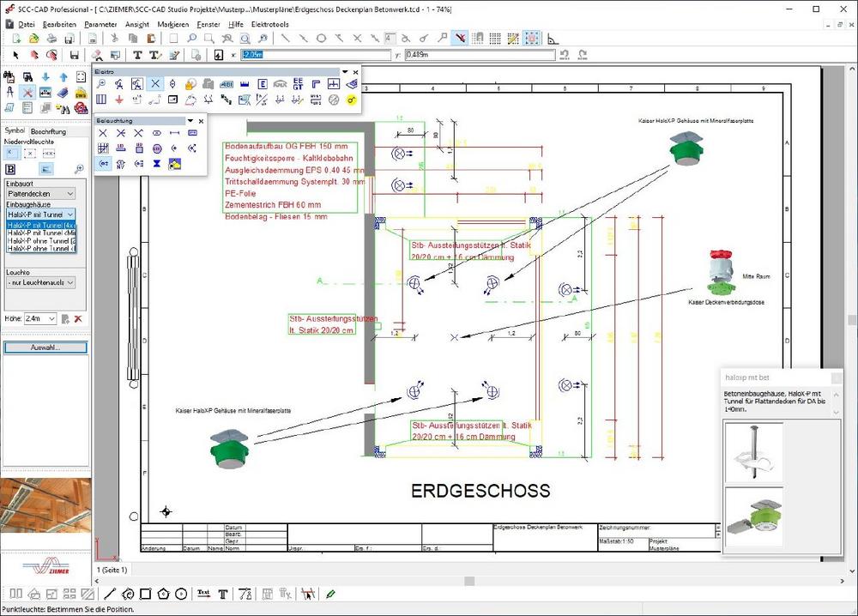Select the single X Niedervoltleuchte symbol variant
Viewport: 858px width, 616px height.
[x=12, y=154]
